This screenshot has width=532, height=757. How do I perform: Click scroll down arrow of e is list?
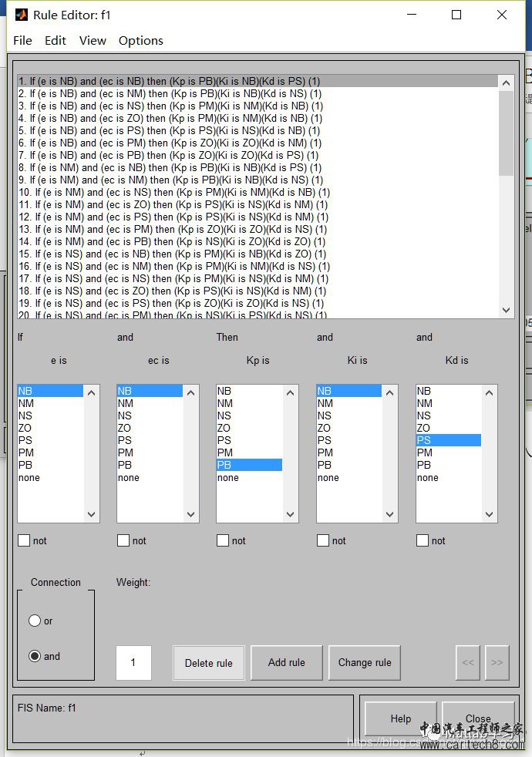point(91,515)
